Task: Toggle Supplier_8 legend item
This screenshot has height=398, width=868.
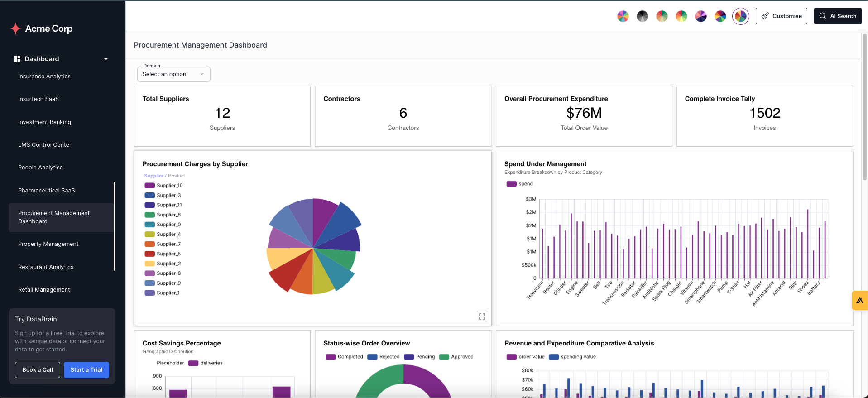Action: 163,273
